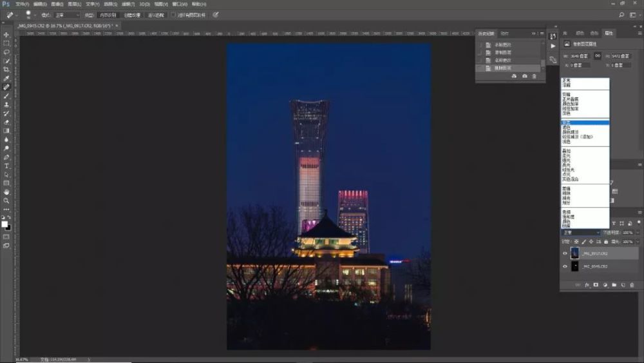Click the 内容识别 type button
644x363 pixels.
click(x=108, y=15)
